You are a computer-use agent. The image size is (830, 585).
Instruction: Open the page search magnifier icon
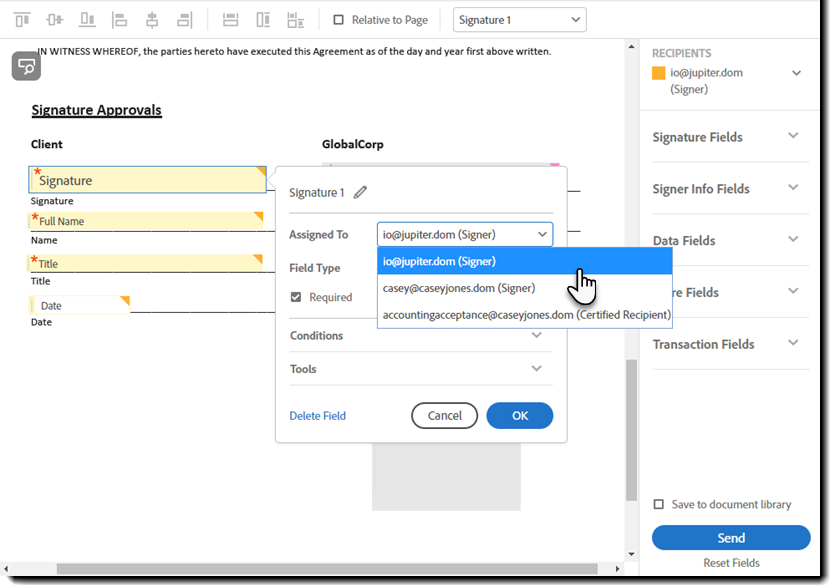coord(26,66)
